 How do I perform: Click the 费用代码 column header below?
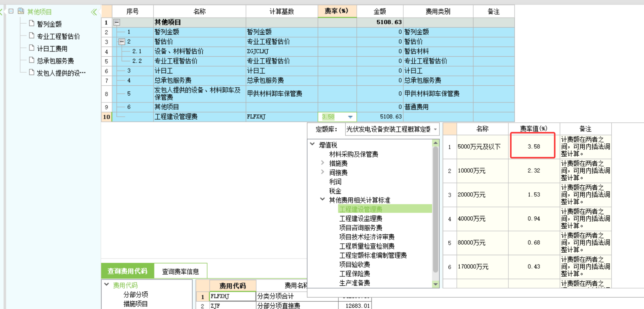tap(233, 286)
